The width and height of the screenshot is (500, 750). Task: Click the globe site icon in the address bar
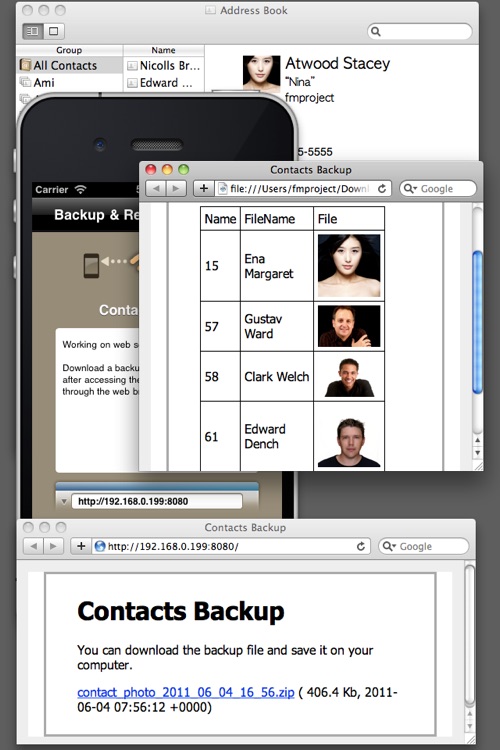(100, 546)
